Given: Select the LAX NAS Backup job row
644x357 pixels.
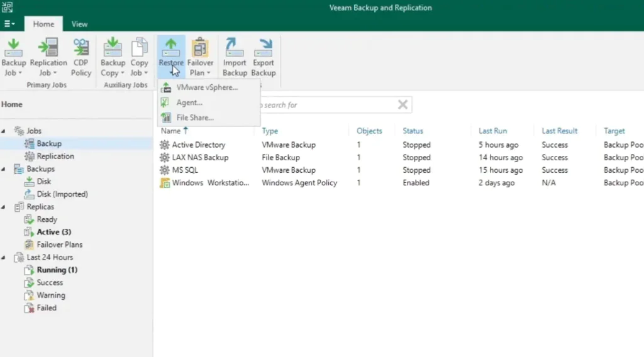Looking at the screenshot, I should click(x=200, y=158).
